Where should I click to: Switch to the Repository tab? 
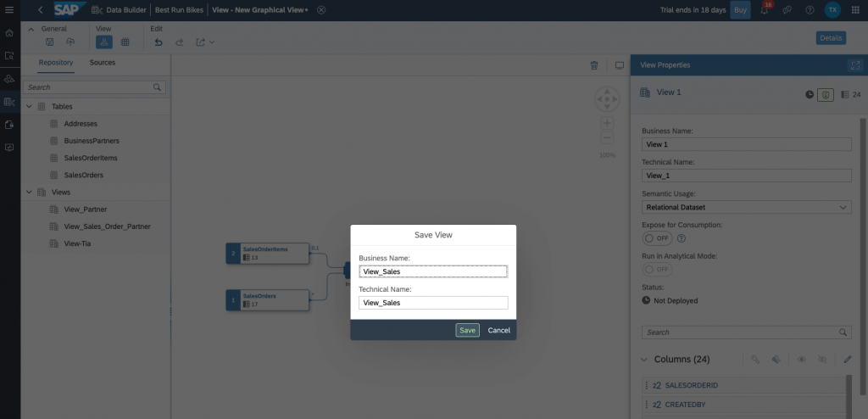pyautogui.click(x=56, y=63)
